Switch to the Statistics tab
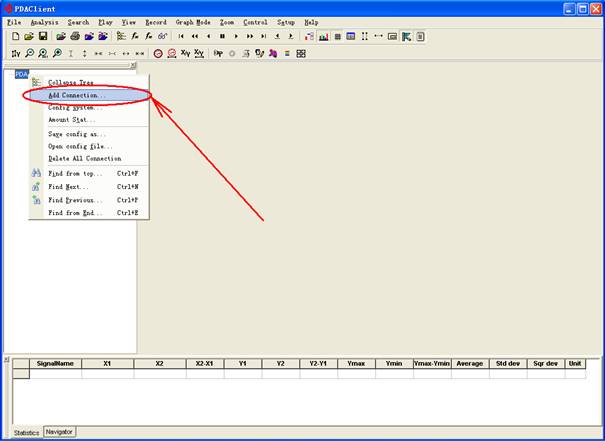The image size is (605, 441). [27, 432]
